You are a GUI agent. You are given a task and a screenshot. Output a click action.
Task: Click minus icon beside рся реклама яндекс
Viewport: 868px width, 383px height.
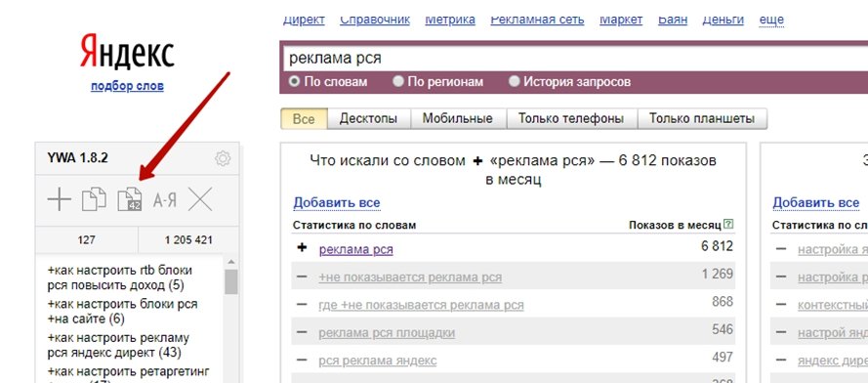point(302,361)
